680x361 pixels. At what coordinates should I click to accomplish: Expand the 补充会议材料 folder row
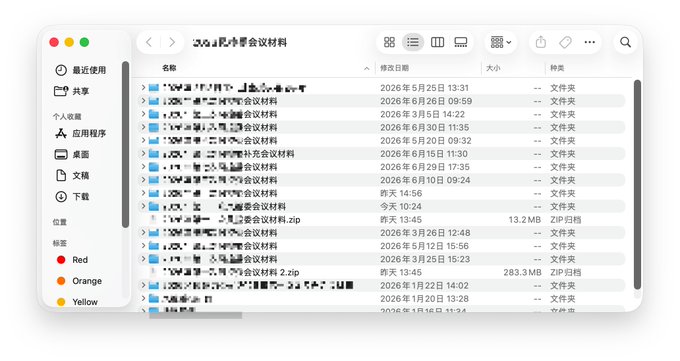point(143,154)
